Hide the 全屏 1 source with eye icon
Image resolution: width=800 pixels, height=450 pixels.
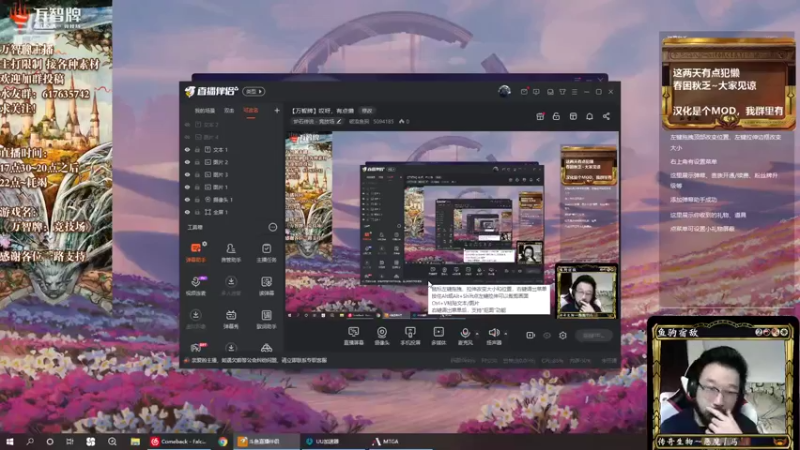(187, 212)
